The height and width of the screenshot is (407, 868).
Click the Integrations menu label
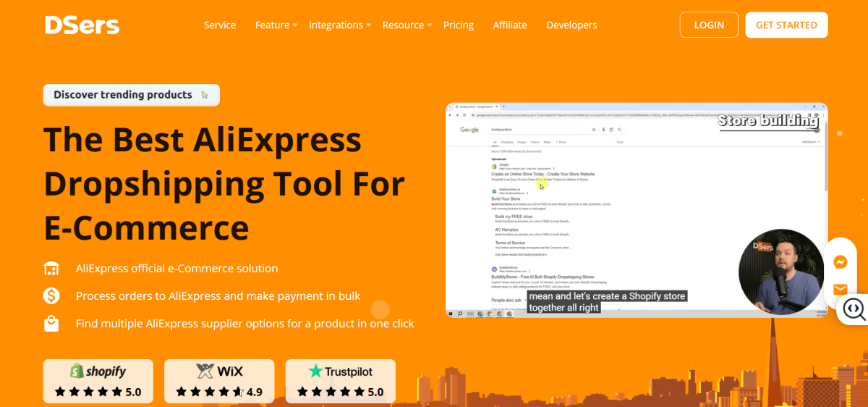click(x=336, y=25)
